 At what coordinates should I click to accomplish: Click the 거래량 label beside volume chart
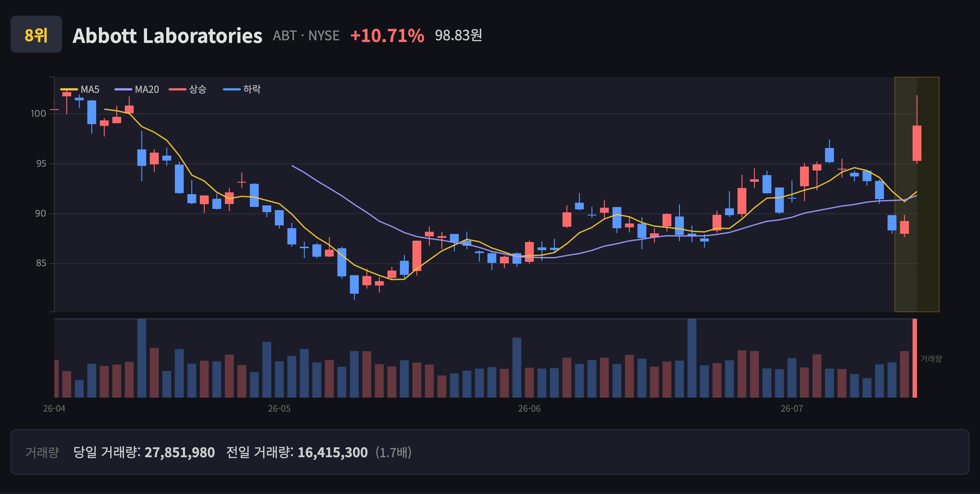coord(931,359)
